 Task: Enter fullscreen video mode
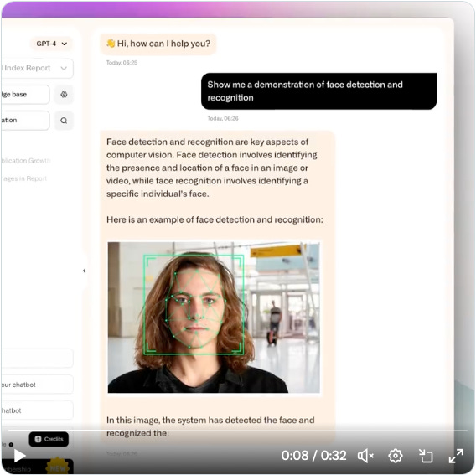(x=456, y=456)
